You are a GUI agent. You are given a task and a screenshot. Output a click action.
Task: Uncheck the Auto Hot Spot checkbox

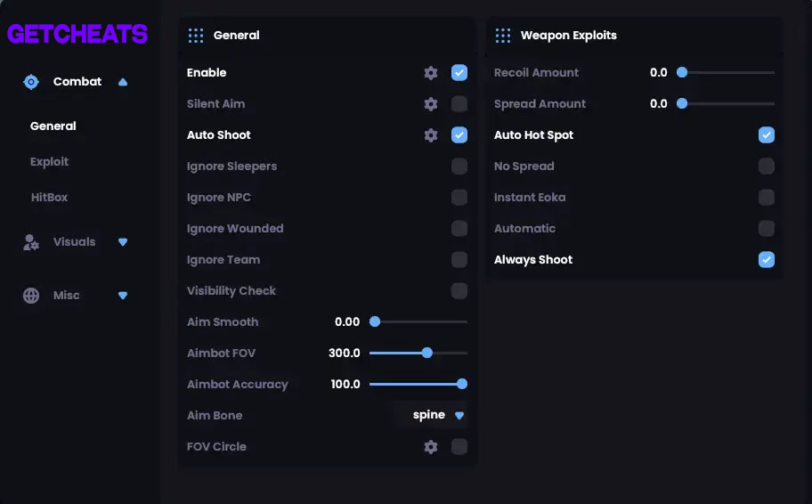(767, 134)
